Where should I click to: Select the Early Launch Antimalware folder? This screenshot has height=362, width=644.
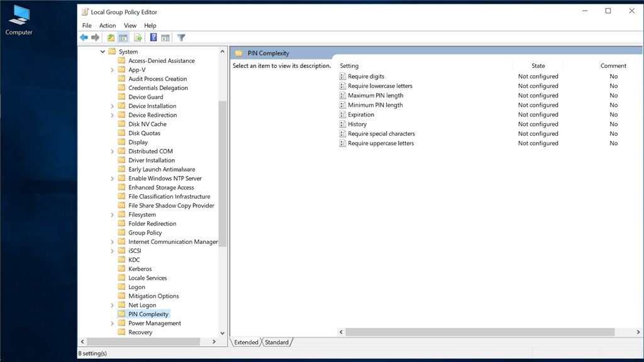162,170
